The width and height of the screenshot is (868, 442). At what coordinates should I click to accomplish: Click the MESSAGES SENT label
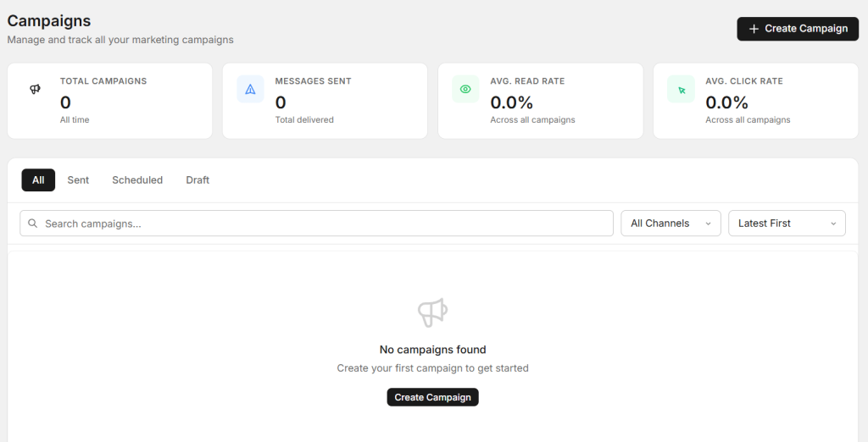pos(314,80)
